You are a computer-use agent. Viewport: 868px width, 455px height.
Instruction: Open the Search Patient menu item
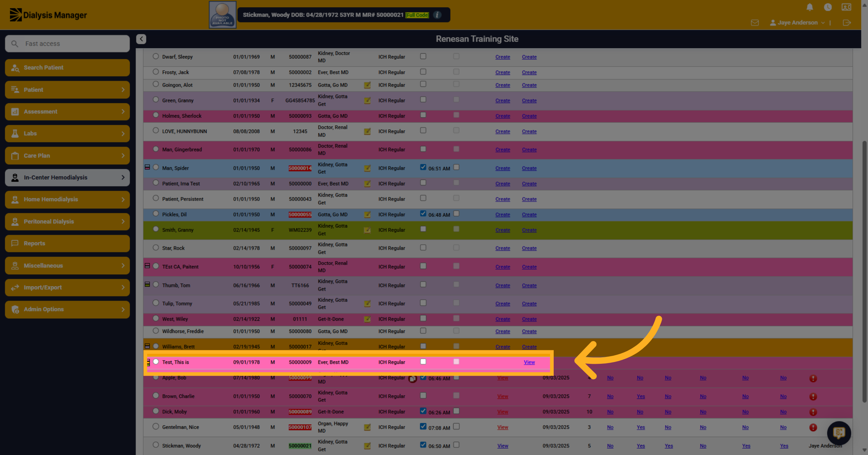(67, 68)
